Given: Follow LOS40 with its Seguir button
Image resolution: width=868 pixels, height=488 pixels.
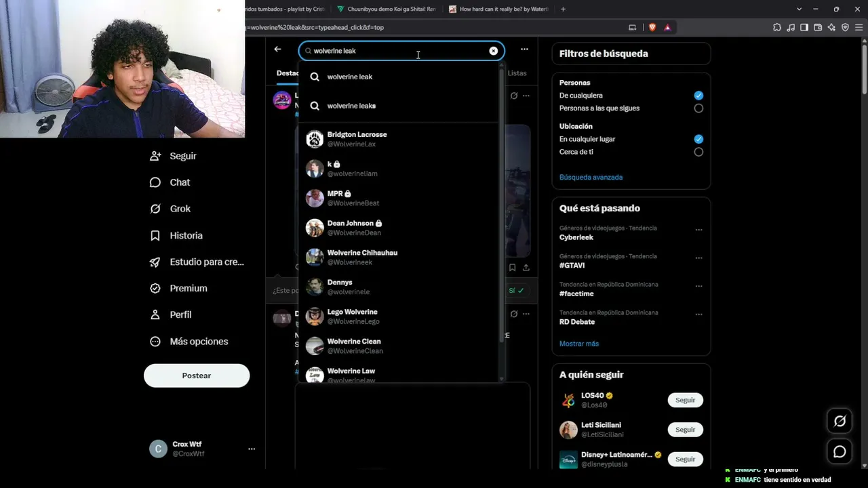Looking at the screenshot, I should pyautogui.click(x=685, y=400).
